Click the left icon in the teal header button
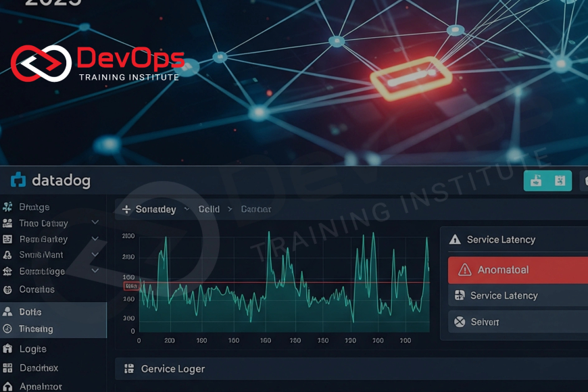 (536, 180)
